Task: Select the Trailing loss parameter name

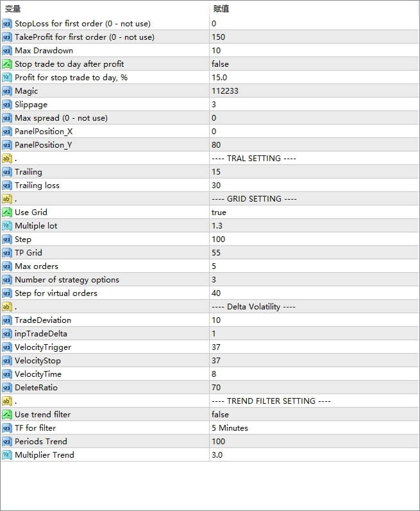Action: point(37,186)
